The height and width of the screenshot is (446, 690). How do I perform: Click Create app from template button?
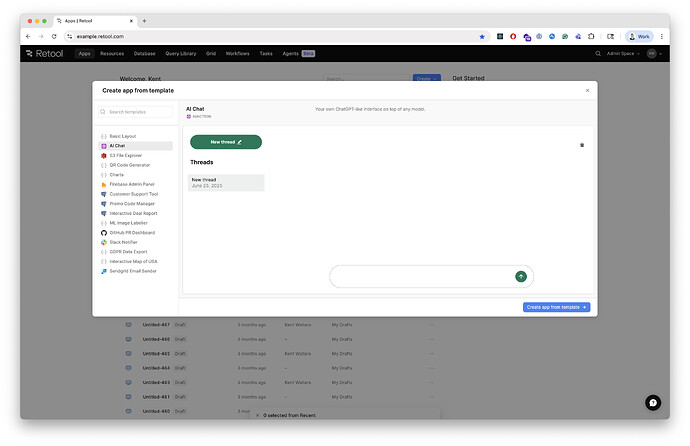[x=556, y=307]
